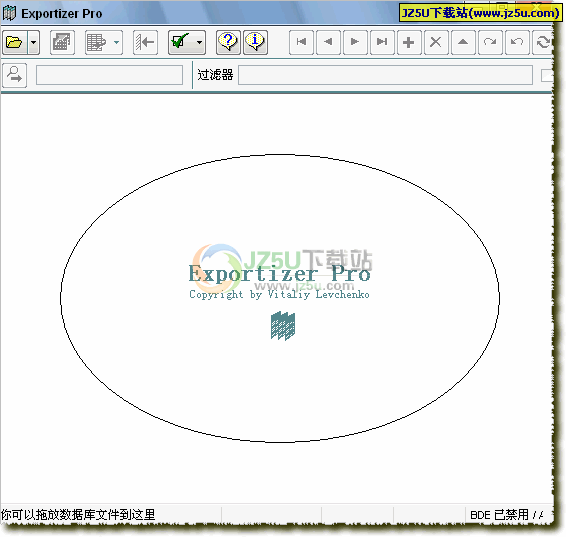
Task: Focus the 过滤器 filter input field
Action: click(385, 75)
